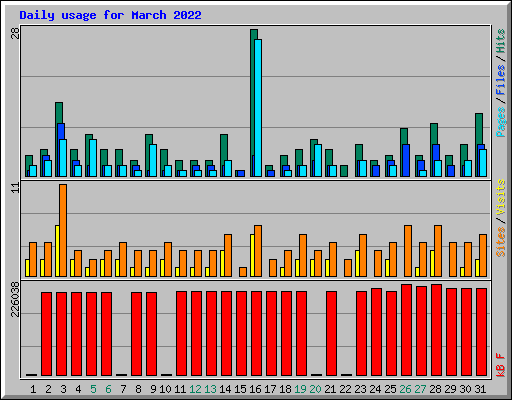Click the 'Sites' legend label
This screenshot has width=512, height=400.
click(x=500, y=242)
